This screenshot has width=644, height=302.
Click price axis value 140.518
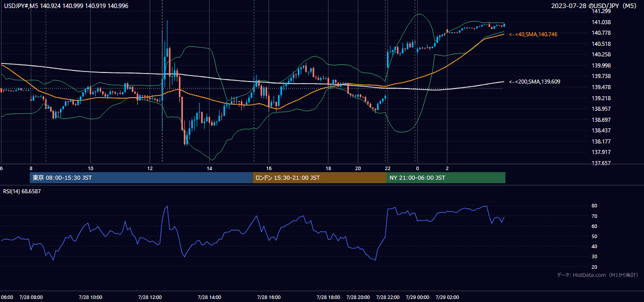coord(602,44)
